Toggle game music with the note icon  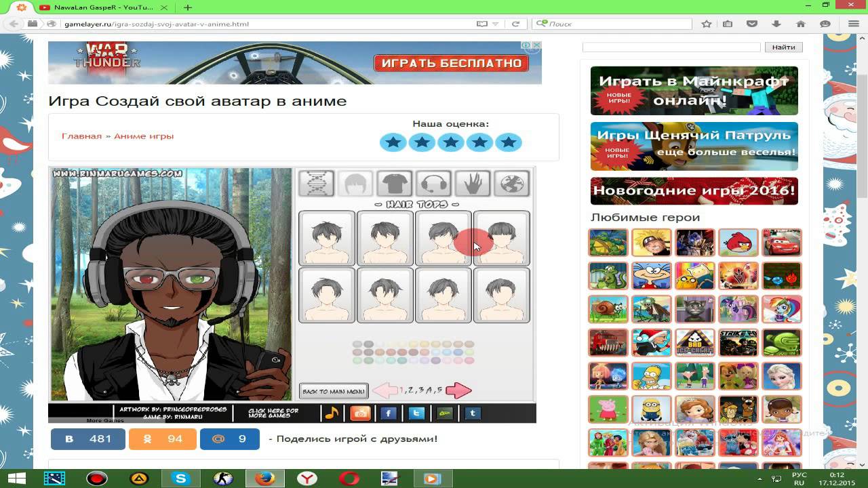pos(332,413)
